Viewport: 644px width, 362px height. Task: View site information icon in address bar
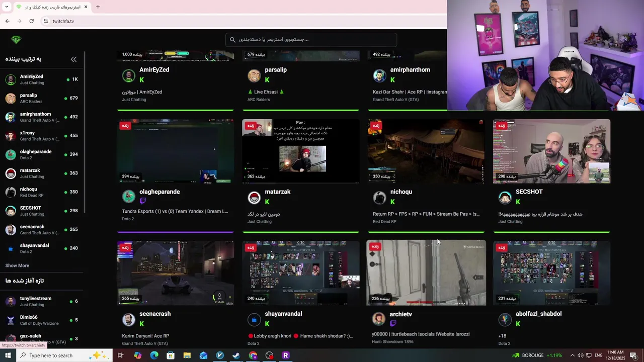(x=46, y=21)
